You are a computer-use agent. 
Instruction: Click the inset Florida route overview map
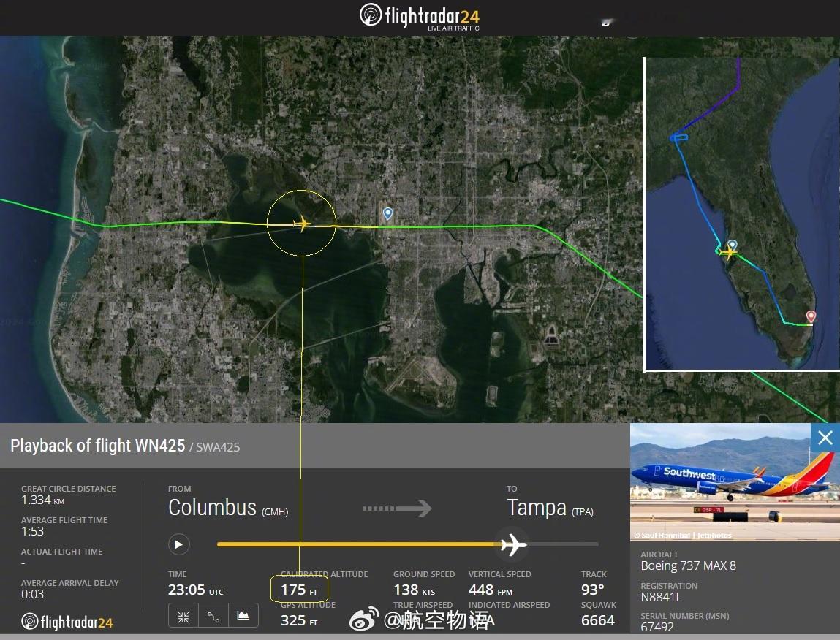(741, 213)
